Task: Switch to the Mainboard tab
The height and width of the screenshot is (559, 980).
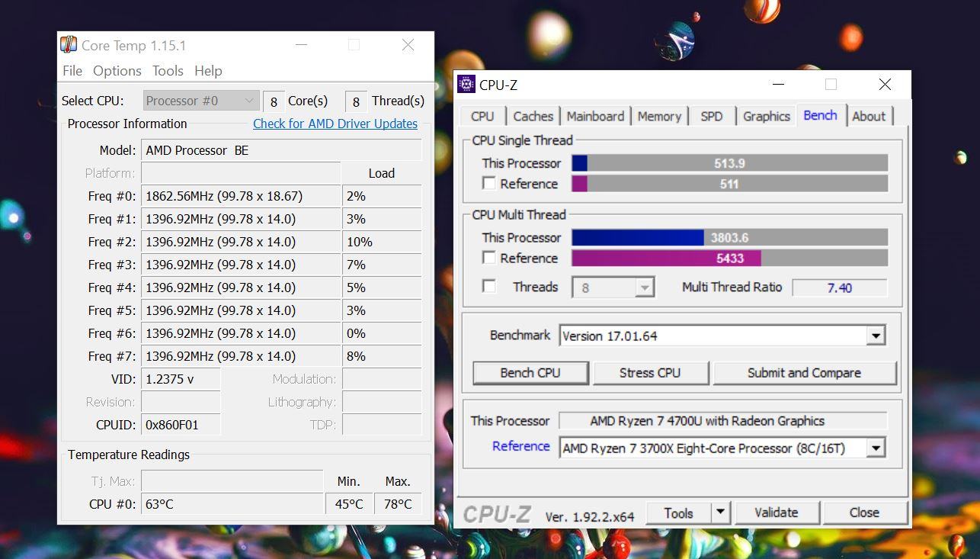Action: click(x=595, y=116)
